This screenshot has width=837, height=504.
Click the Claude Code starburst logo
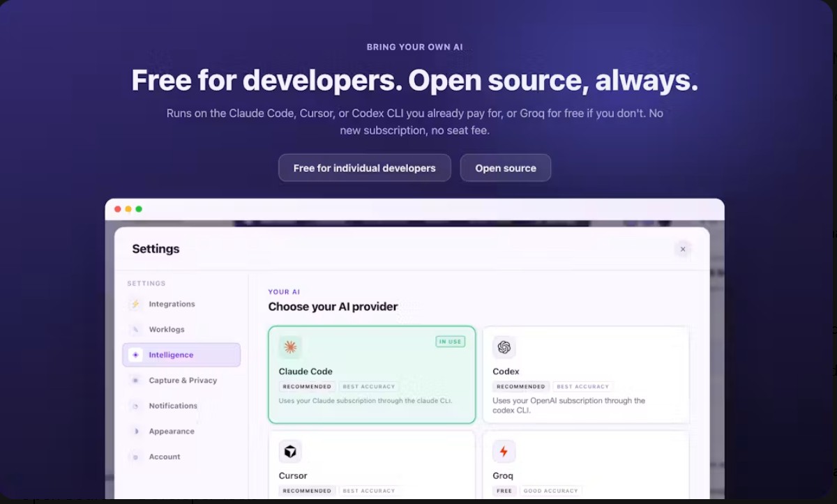[290, 347]
